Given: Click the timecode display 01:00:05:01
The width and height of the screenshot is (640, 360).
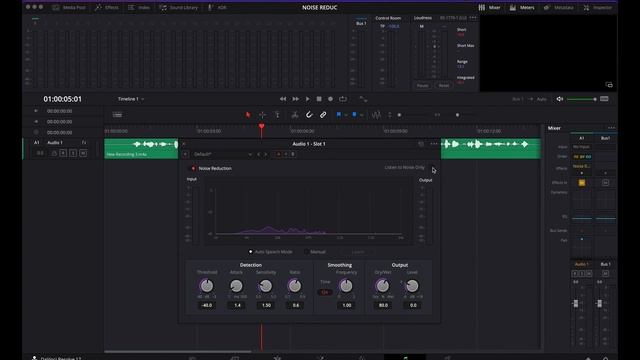Looking at the screenshot, I should pyautogui.click(x=62, y=99).
